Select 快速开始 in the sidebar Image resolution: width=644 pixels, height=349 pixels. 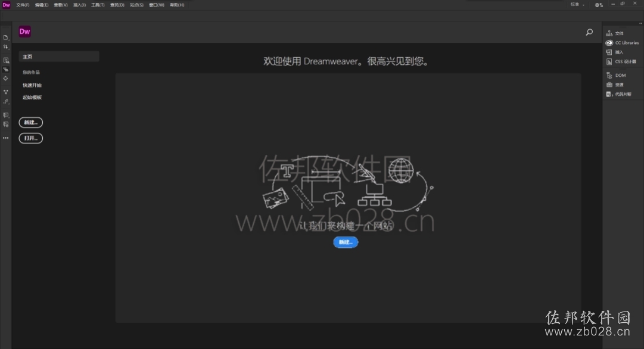32,85
